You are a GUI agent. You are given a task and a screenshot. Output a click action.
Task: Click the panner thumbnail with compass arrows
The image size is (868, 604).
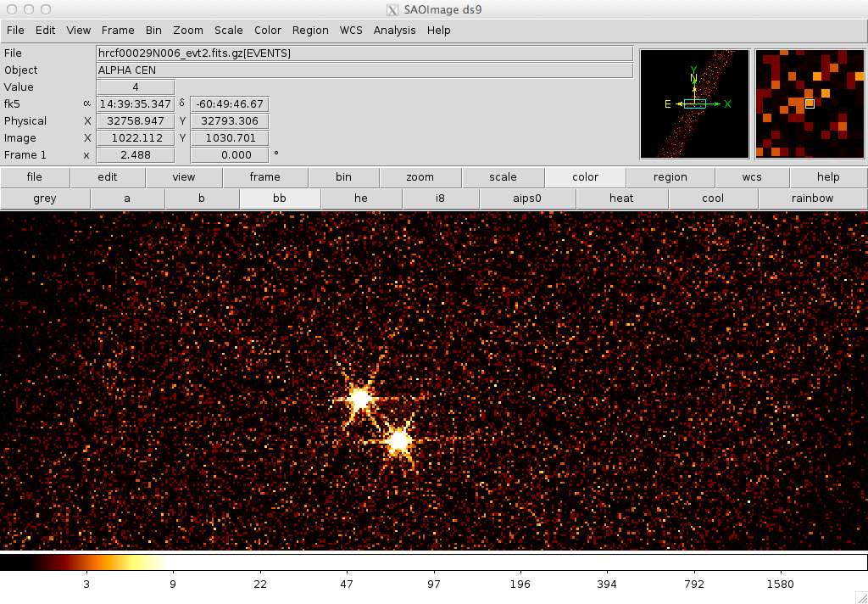tap(694, 103)
